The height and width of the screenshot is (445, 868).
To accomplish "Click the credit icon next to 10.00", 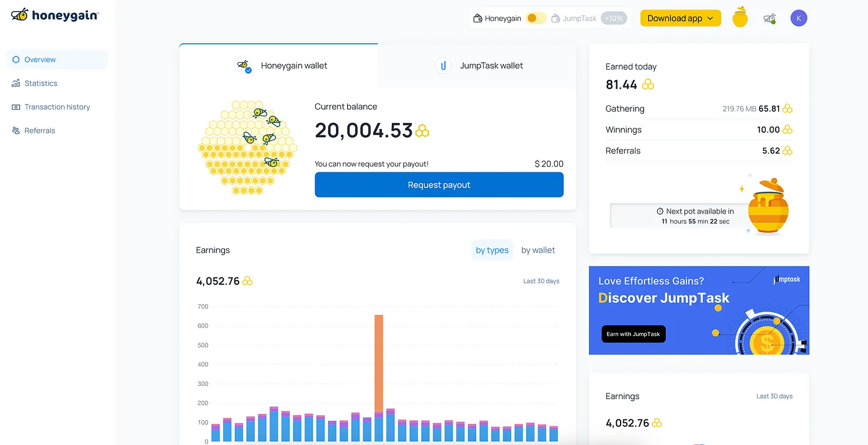I will pos(787,130).
